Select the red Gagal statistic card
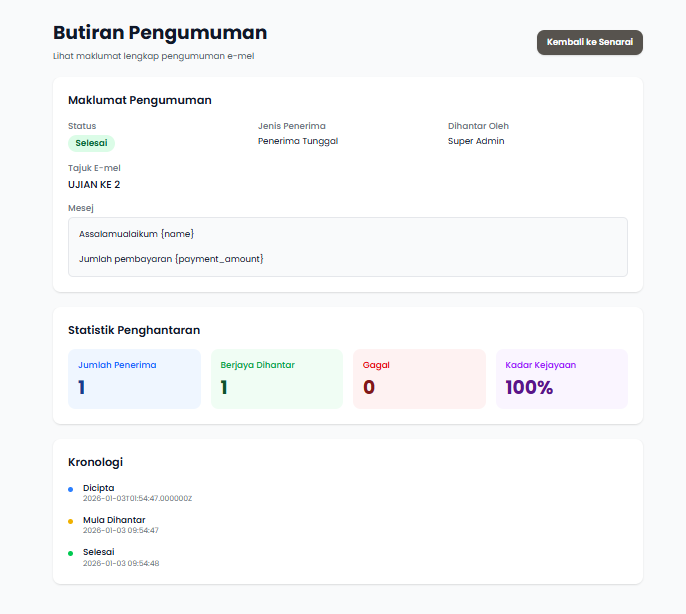 coord(419,379)
